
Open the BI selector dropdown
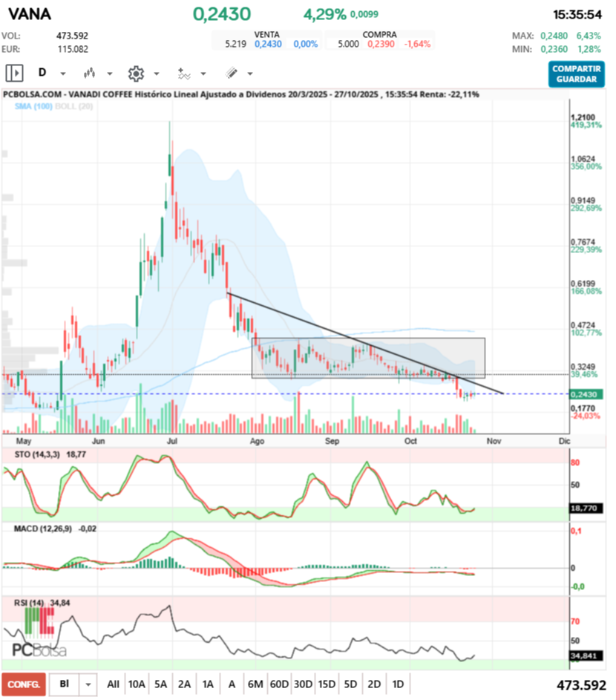click(x=88, y=684)
